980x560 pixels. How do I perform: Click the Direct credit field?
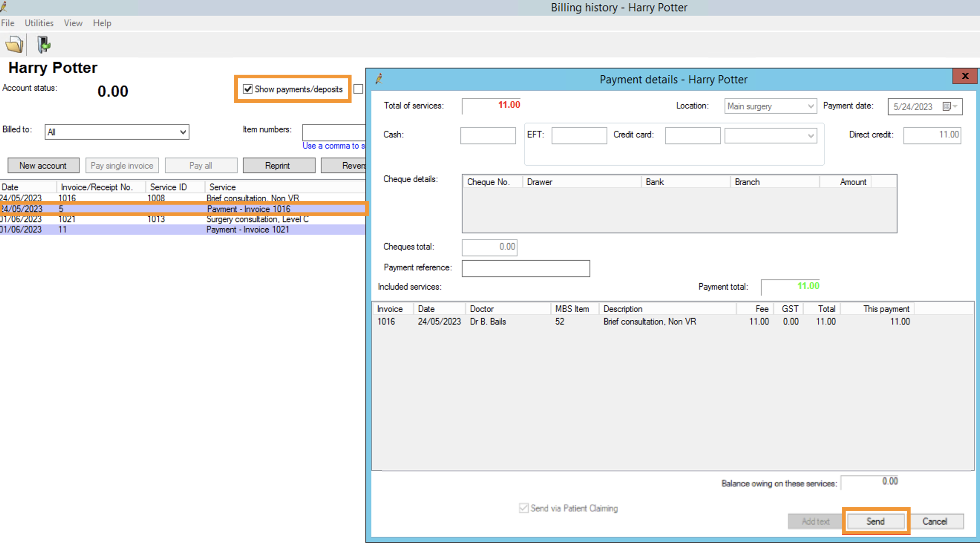pyautogui.click(x=932, y=136)
